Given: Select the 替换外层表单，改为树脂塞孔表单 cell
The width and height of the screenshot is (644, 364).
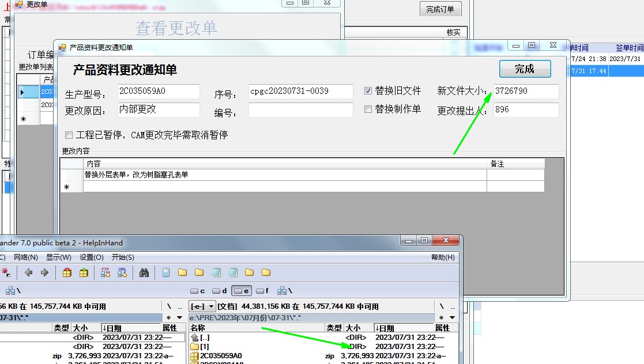Looking at the screenshot, I should pyautogui.click(x=285, y=175).
